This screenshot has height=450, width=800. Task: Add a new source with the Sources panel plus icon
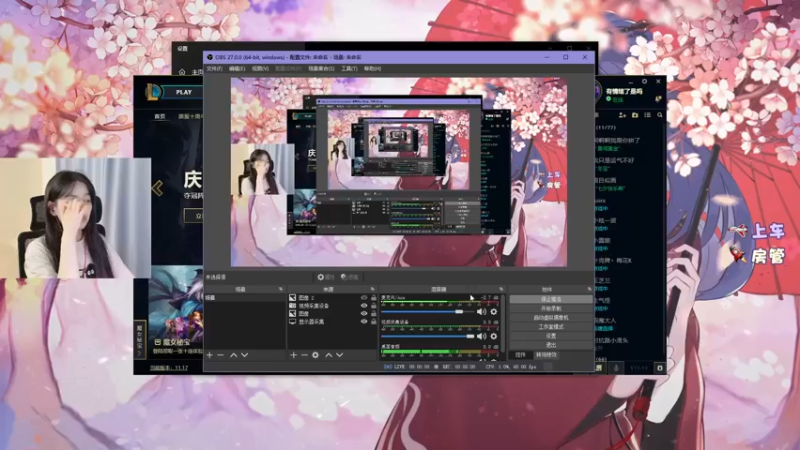(x=293, y=355)
